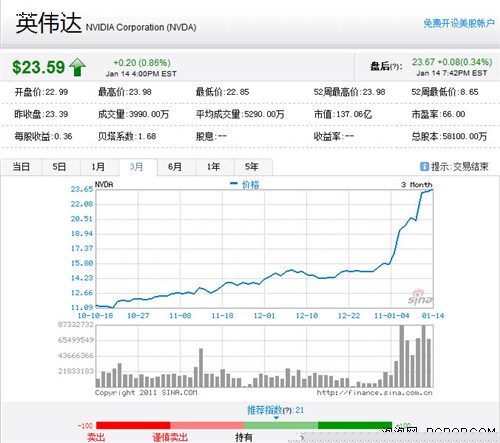Click the 最高价:23.98 value
This screenshot has width=500, height=443.
pyautogui.click(x=125, y=92)
